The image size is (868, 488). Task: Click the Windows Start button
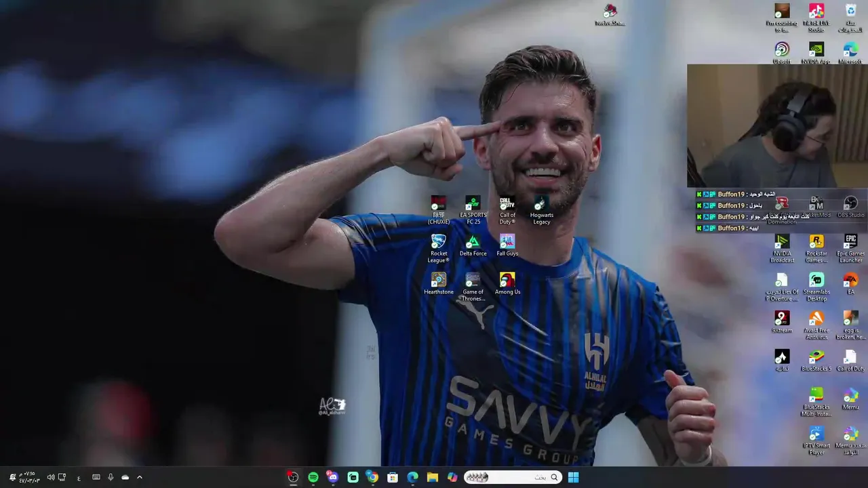point(573,477)
